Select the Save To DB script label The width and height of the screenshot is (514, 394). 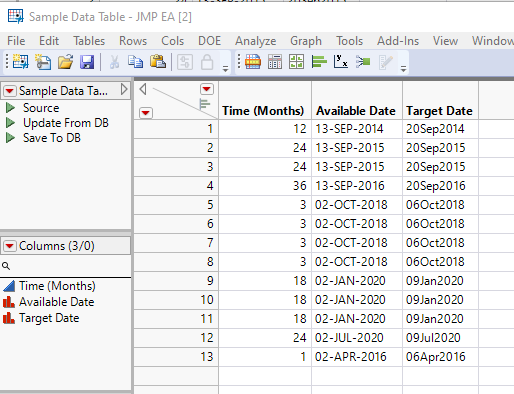[52, 138]
